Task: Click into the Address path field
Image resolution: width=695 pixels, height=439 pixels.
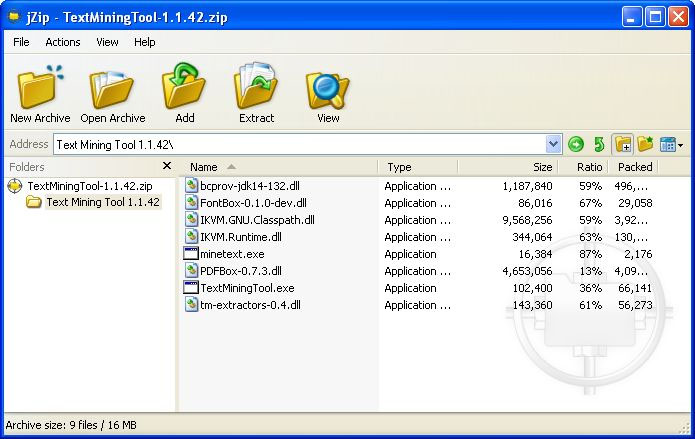Action: pyautogui.click(x=300, y=145)
